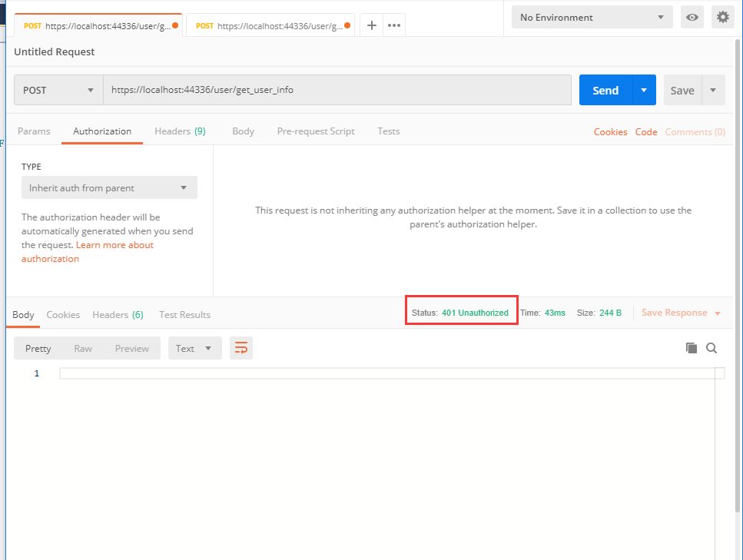Click the request URL field
The image size is (743, 560).
[338, 90]
